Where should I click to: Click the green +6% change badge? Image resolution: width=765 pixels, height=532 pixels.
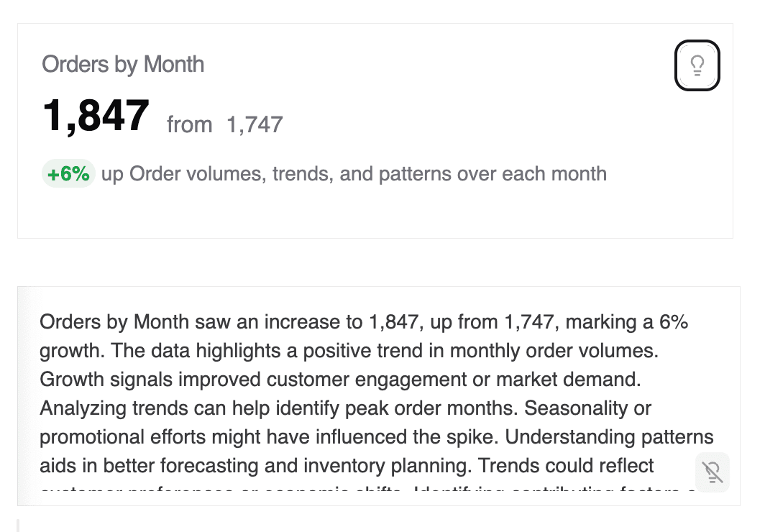pyautogui.click(x=68, y=174)
